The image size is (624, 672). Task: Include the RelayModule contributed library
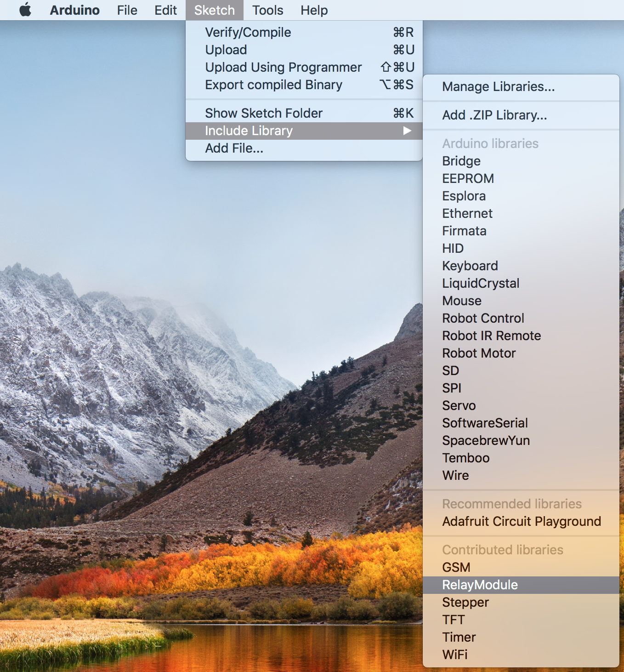(479, 585)
